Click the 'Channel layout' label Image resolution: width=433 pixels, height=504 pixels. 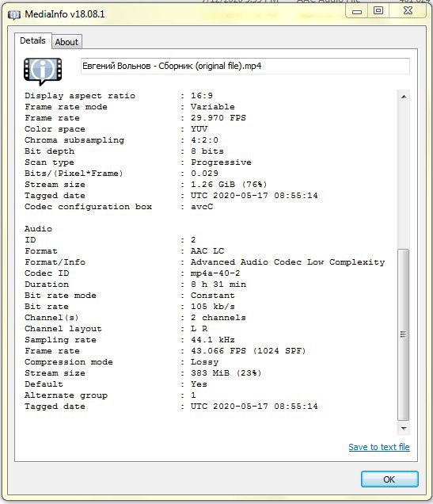[x=63, y=329]
